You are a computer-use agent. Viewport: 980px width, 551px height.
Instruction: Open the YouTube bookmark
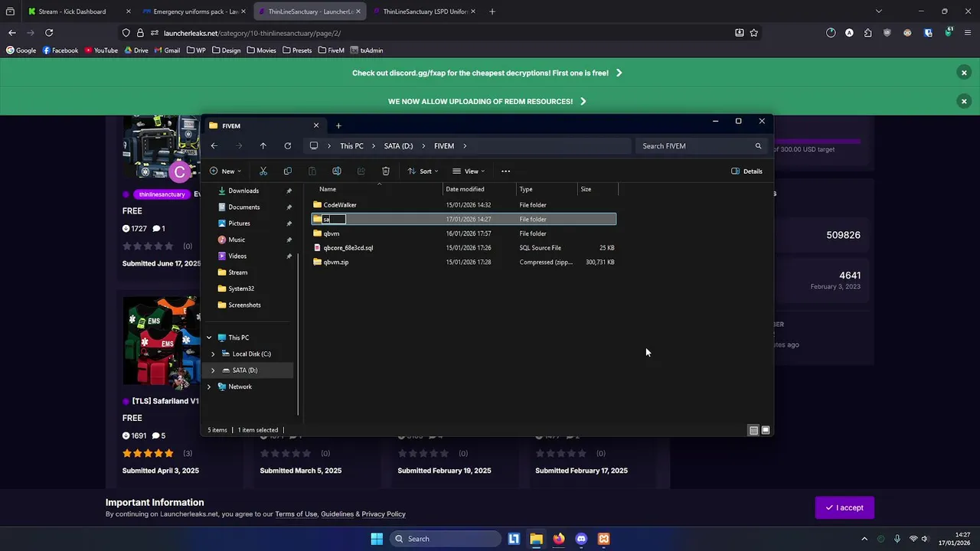[x=101, y=51]
